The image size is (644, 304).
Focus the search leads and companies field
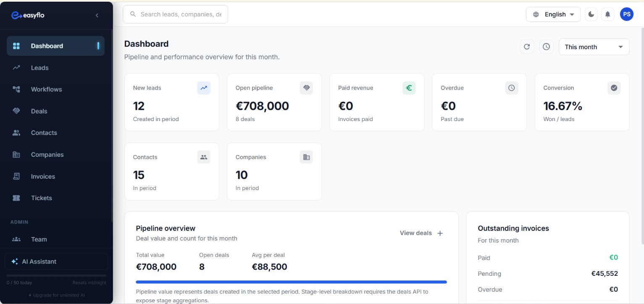(x=175, y=14)
